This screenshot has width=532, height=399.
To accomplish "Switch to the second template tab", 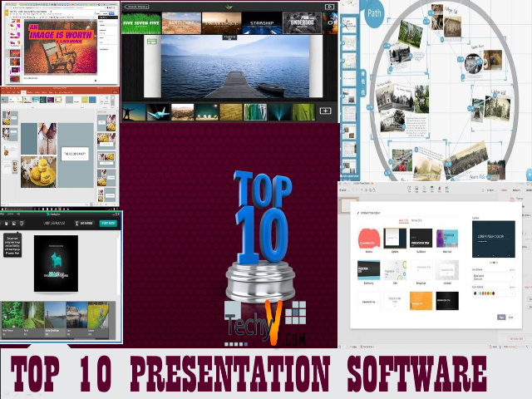I will coord(418,220).
